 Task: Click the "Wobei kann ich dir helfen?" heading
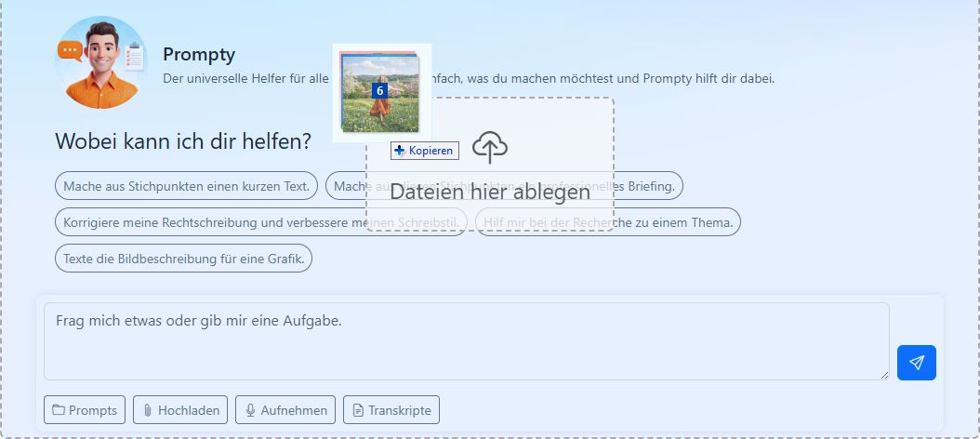point(183,141)
